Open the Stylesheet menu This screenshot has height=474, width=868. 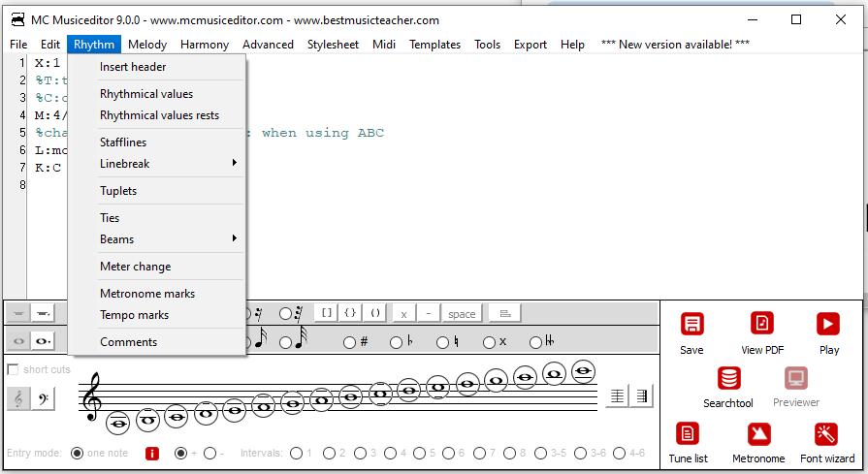pyautogui.click(x=333, y=45)
